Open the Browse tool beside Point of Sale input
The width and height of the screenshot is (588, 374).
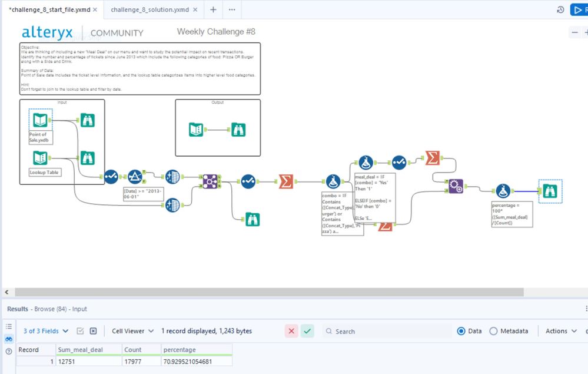pyautogui.click(x=87, y=120)
